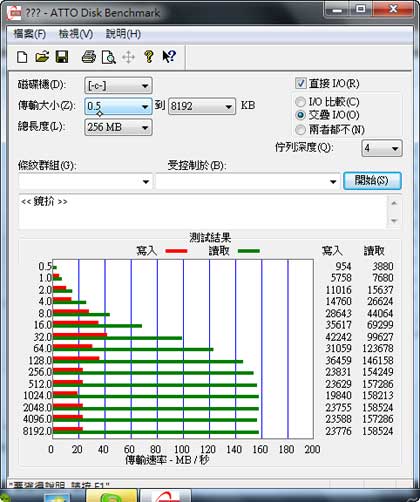Select the 交疊 I/O(O) radio button
420x502 pixels.
300,115
